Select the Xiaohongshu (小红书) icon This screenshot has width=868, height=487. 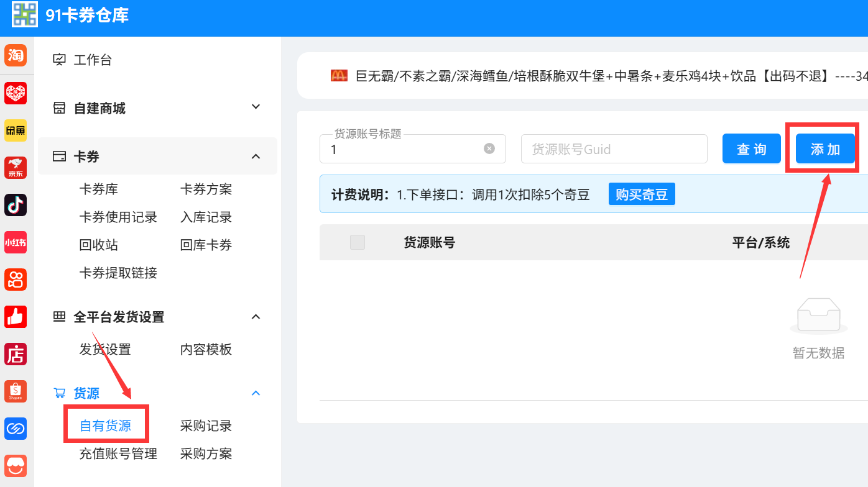(16, 242)
